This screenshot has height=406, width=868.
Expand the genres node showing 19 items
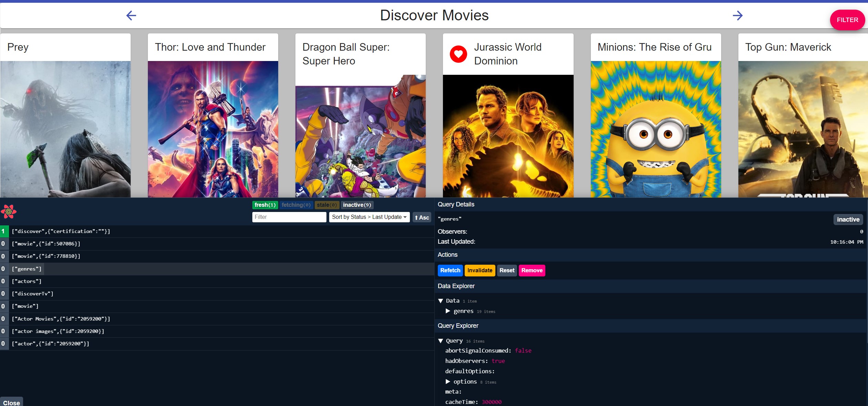click(x=448, y=311)
